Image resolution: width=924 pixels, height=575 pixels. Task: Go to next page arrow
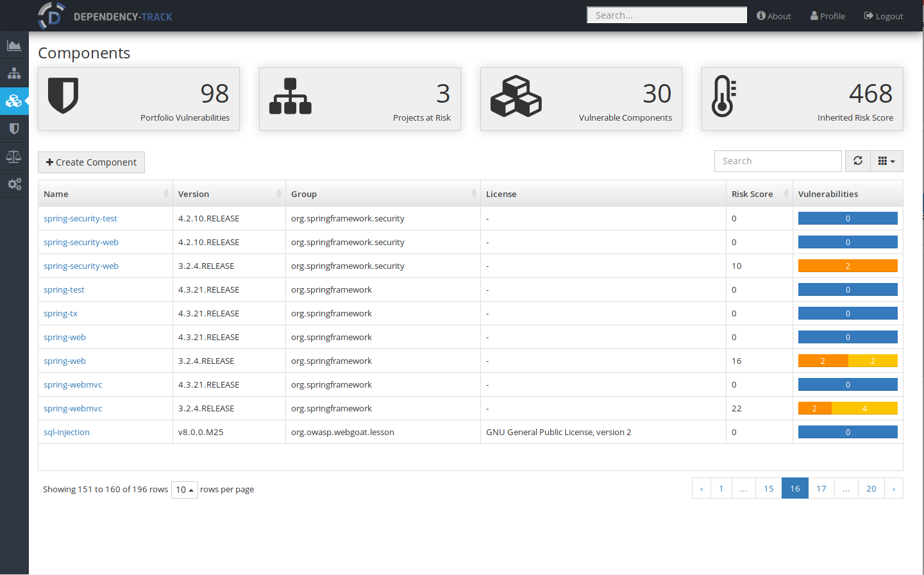(894, 488)
